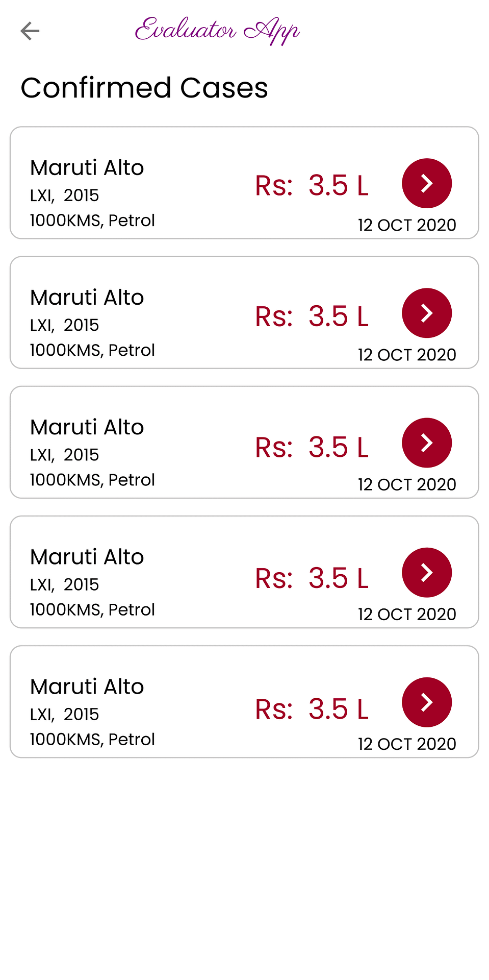Open third case with its chevron button
The height and width of the screenshot is (980, 489).
(x=427, y=443)
